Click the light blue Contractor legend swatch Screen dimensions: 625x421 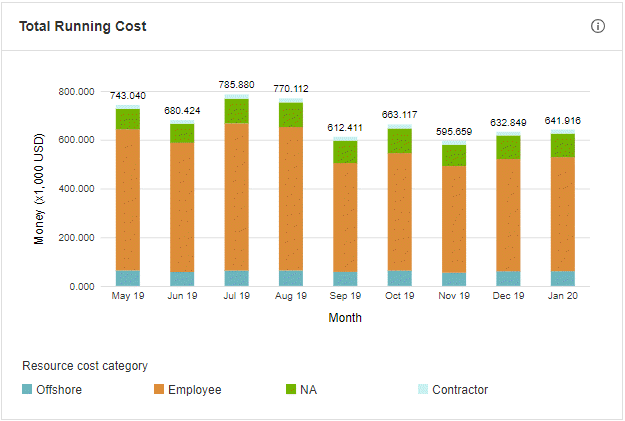pos(423,389)
